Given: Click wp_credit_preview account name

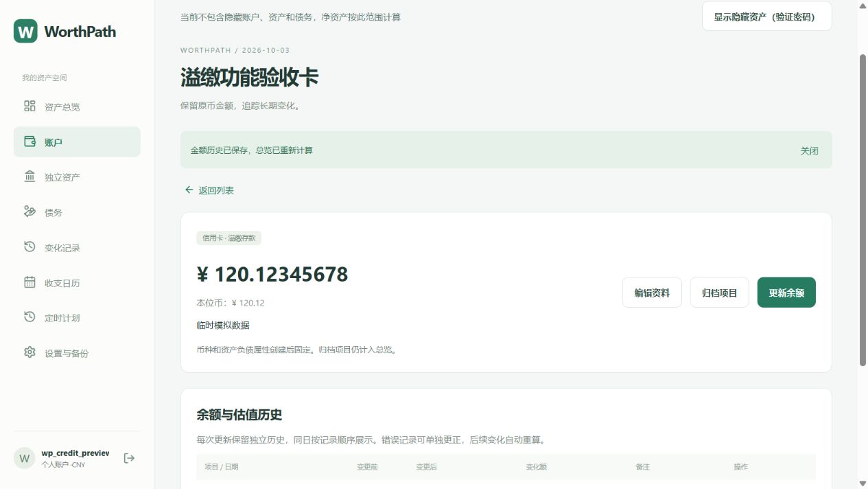Looking at the screenshot, I should tap(75, 453).
